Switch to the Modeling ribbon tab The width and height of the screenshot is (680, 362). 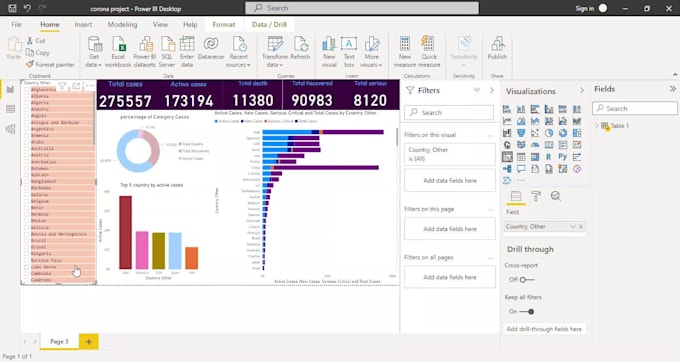tap(122, 25)
